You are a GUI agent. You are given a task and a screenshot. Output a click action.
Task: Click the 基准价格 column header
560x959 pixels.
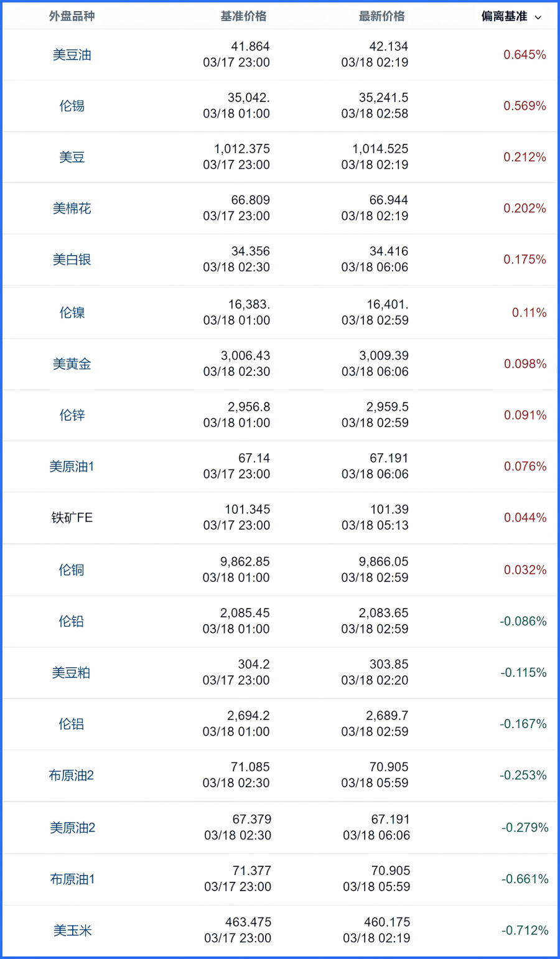point(243,16)
